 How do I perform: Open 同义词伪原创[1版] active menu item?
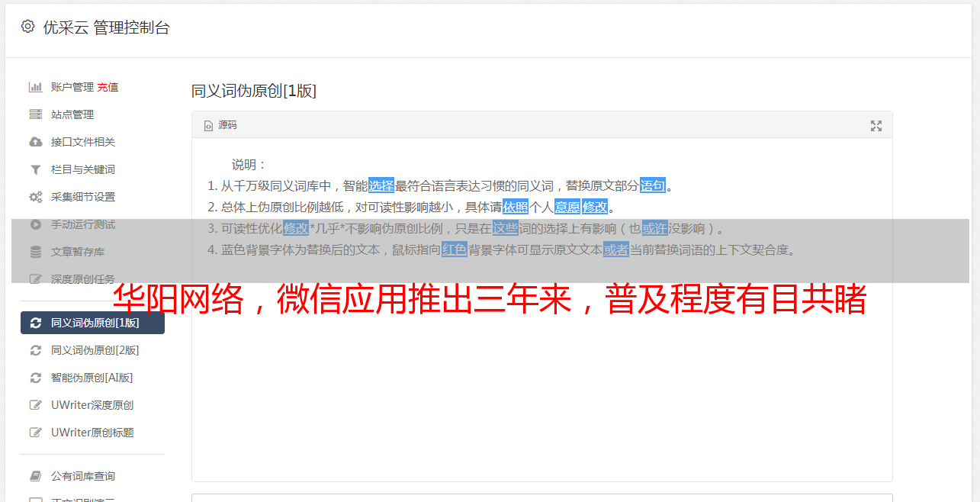pos(92,323)
